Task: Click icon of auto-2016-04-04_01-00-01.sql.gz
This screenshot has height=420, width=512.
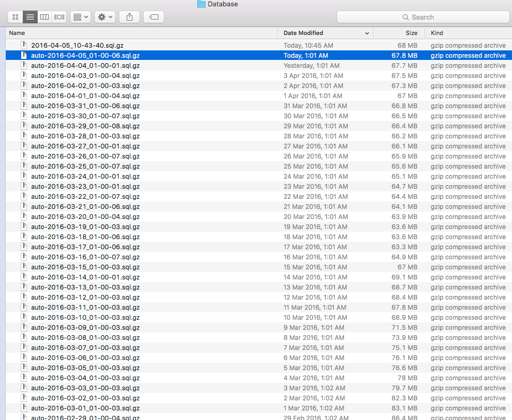Action: pyautogui.click(x=24, y=65)
